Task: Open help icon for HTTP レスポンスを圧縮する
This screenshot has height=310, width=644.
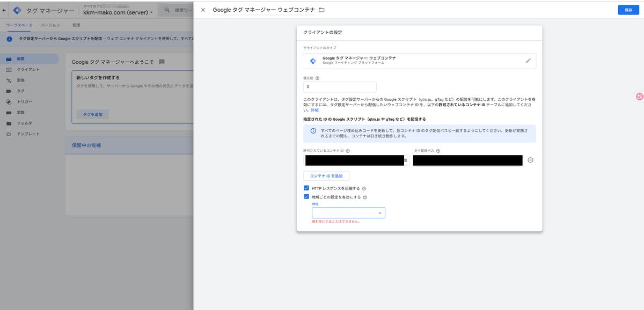Action: 364,189
